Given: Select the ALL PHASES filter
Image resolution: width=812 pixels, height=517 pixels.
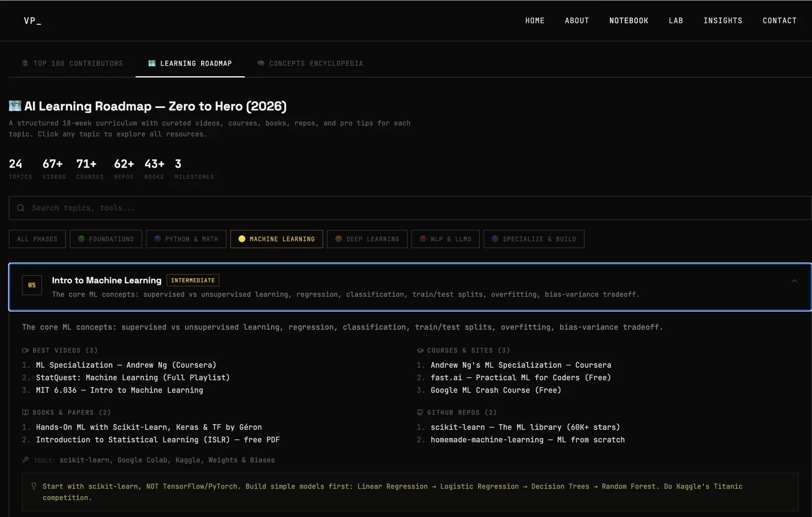Looking at the screenshot, I should click(37, 239).
